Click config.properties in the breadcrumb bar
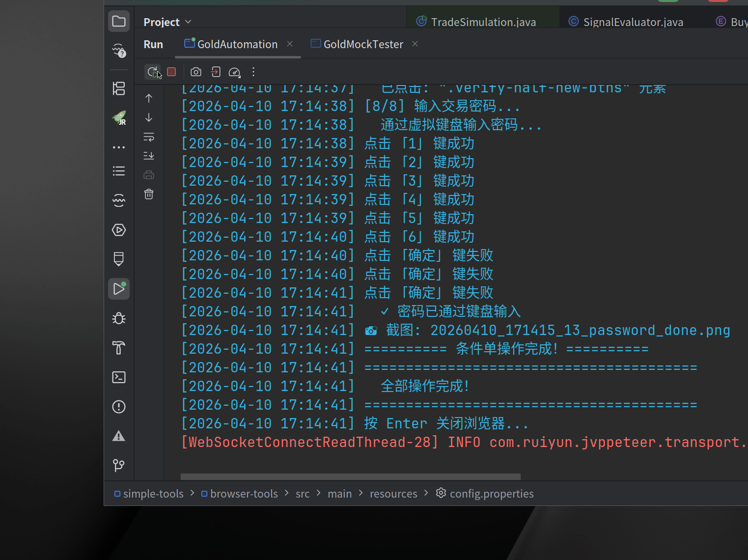This screenshot has height=560, width=748. pyautogui.click(x=491, y=494)
